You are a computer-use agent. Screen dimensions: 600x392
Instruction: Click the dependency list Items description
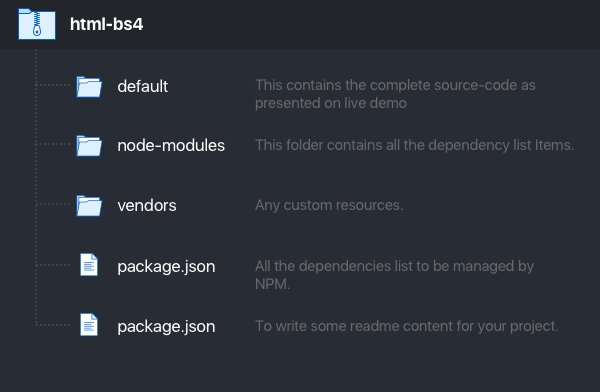coord(414,145)
